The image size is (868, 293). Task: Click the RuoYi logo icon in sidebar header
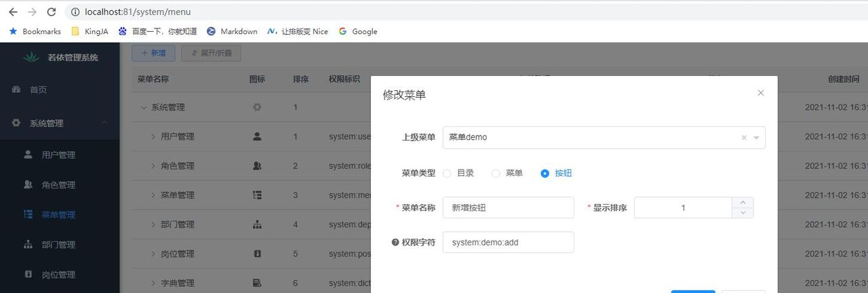tap(31, 58)
